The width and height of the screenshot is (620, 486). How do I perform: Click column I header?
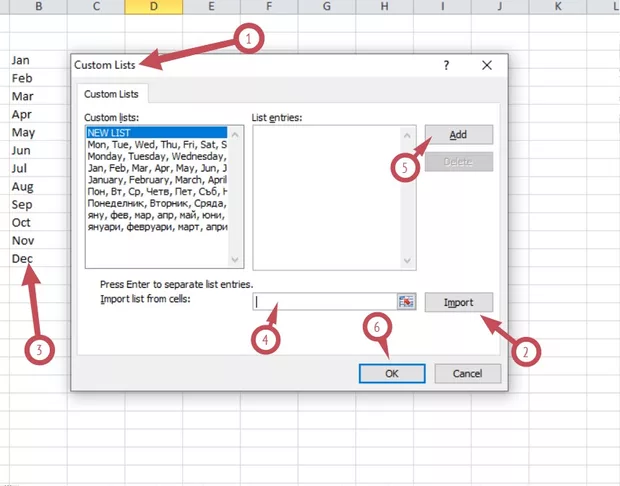442,7
